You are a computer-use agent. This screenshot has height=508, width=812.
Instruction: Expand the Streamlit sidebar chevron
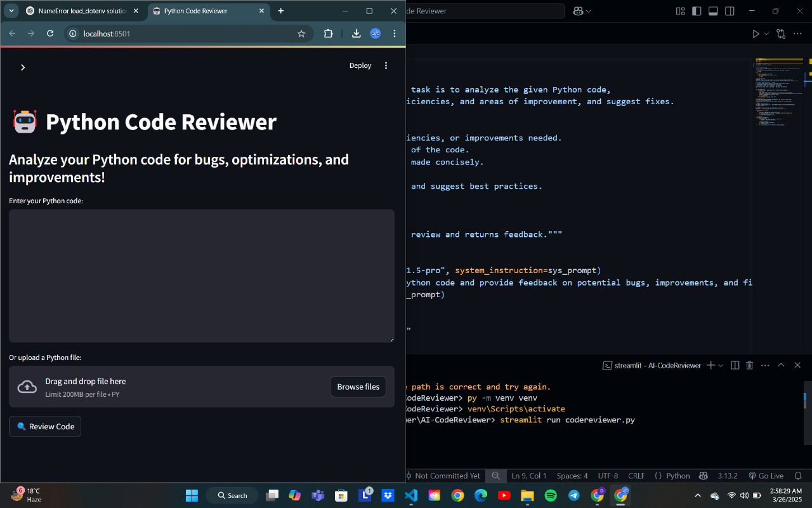(x=23, y=67)
